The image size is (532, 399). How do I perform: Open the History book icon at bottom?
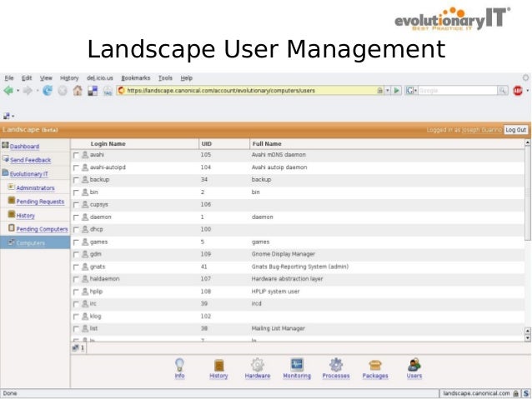point(218,366)
